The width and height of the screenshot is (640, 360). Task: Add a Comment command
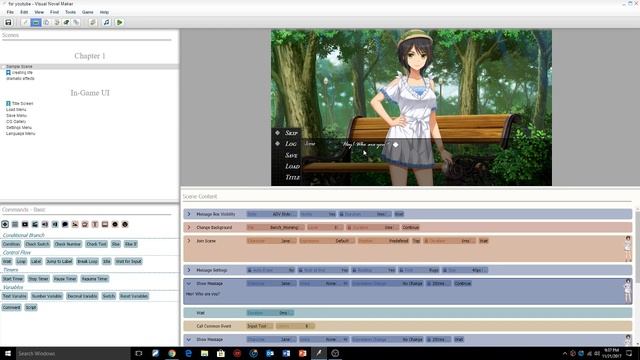tap(11, 307)
